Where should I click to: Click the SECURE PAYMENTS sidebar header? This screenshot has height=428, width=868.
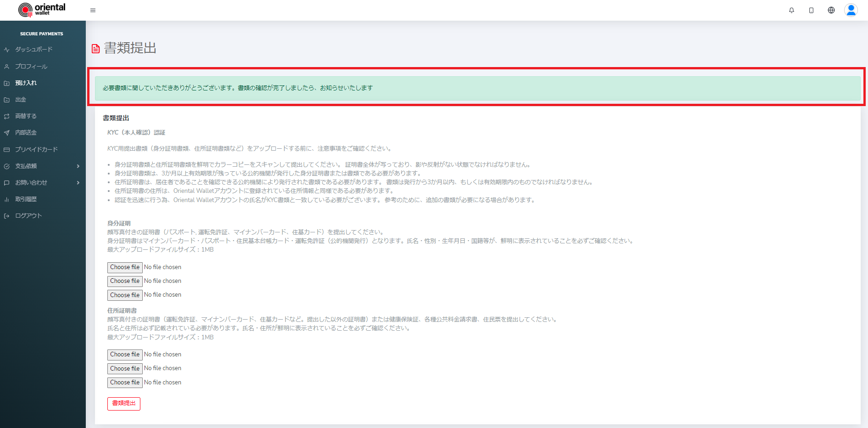coord(42,34)
